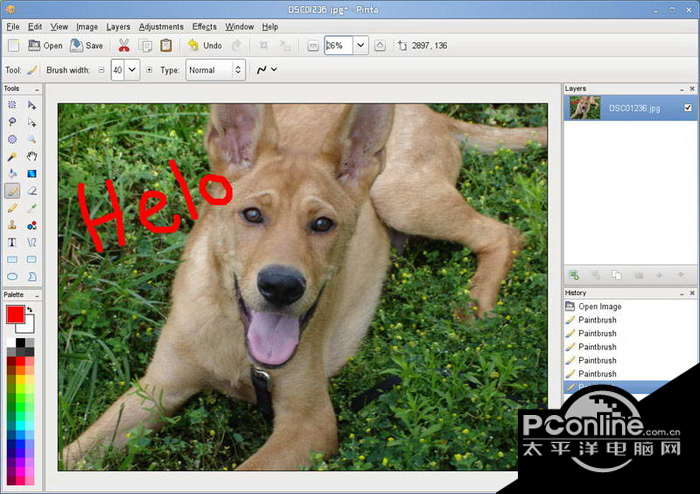
Task: Close the History panel
Action: pyautogui.click(x=692, y=293)
